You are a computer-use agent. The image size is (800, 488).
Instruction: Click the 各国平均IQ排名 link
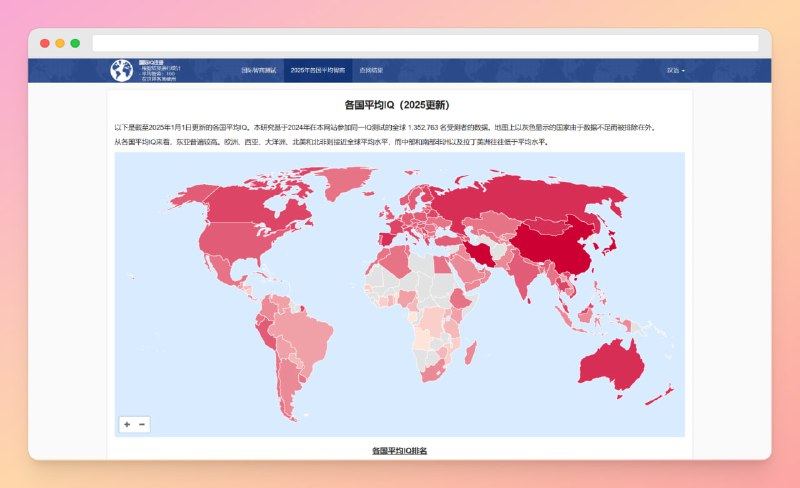tap(399, 451)
